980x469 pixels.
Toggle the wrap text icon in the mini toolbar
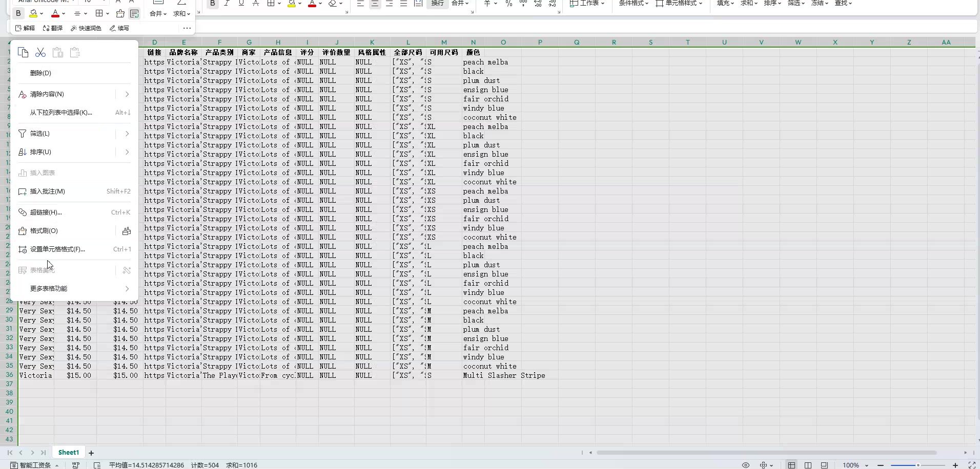(134, 13)
